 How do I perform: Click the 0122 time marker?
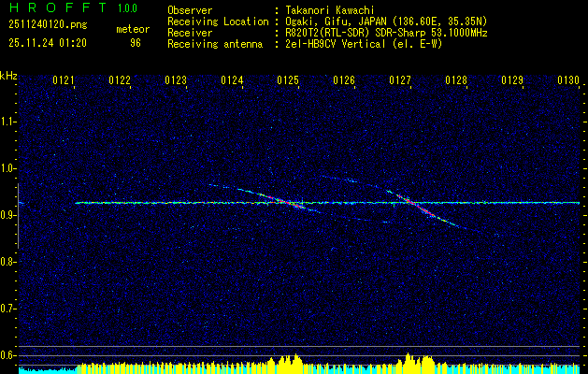point(120,80)
